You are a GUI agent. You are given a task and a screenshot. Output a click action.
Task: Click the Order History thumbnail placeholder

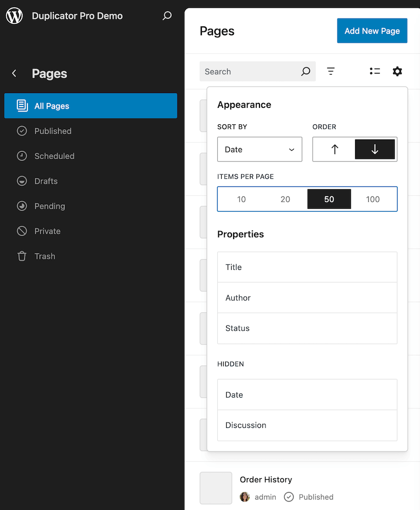[216, 488]
